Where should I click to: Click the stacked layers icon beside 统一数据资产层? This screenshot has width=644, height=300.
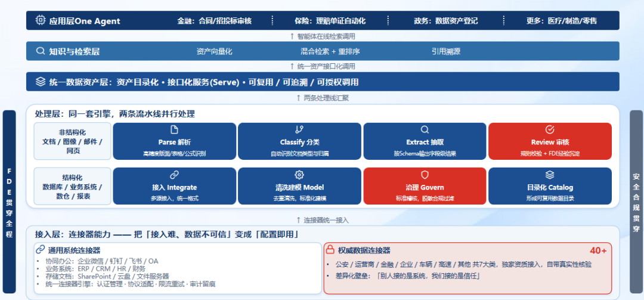[41, 82]
